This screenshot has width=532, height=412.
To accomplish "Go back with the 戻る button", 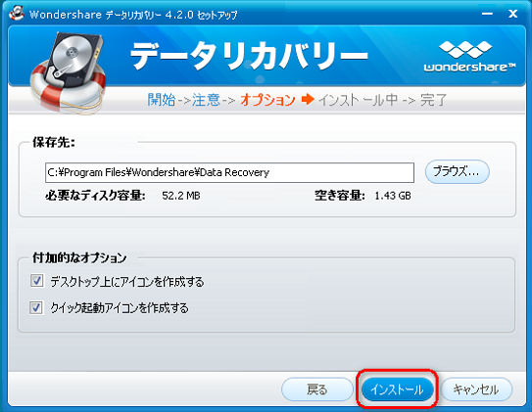I will [x=316, y=389].
